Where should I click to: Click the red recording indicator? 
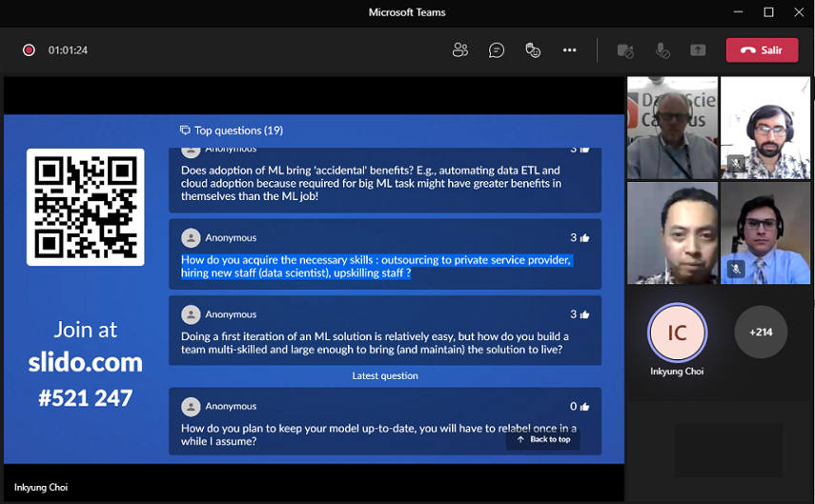(x=29, y=50)
